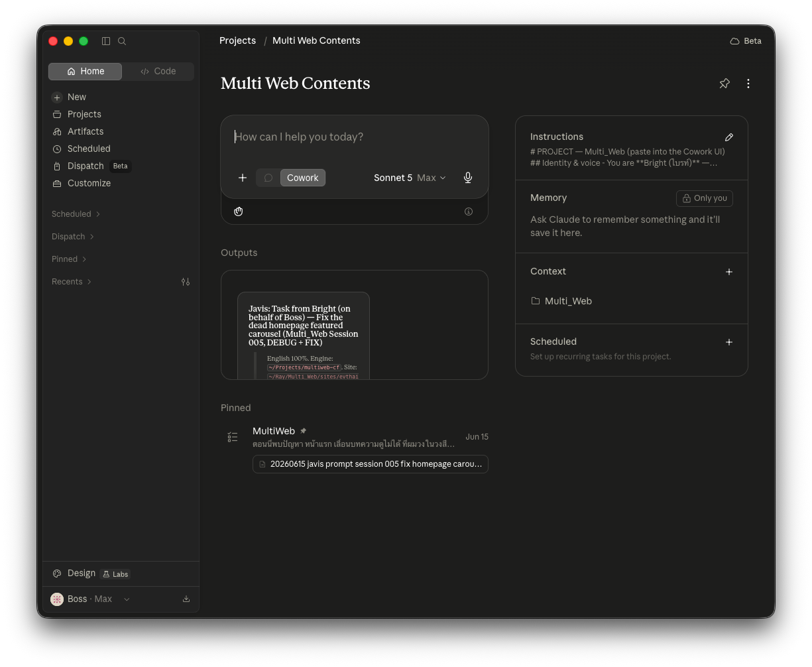Open Design Labs at the sidebar bottom
The image size is (812, 667).
coord(91,574)
